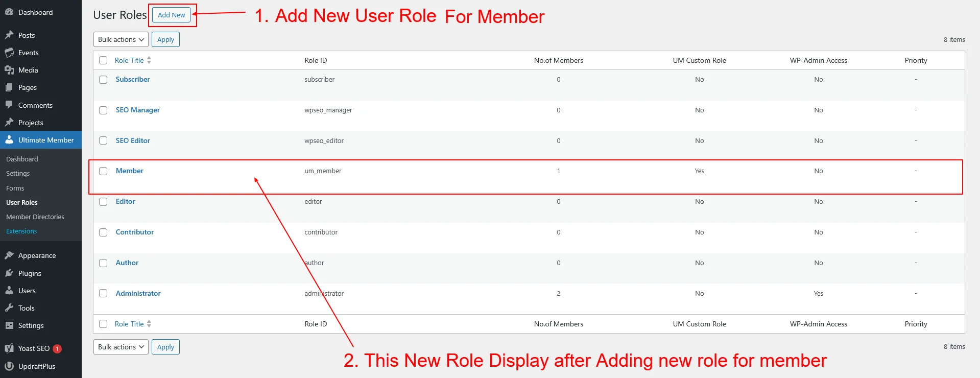Viewport: 980px width, 378px height.
Task: Open the Contributor role link
Action: point(135,232)
